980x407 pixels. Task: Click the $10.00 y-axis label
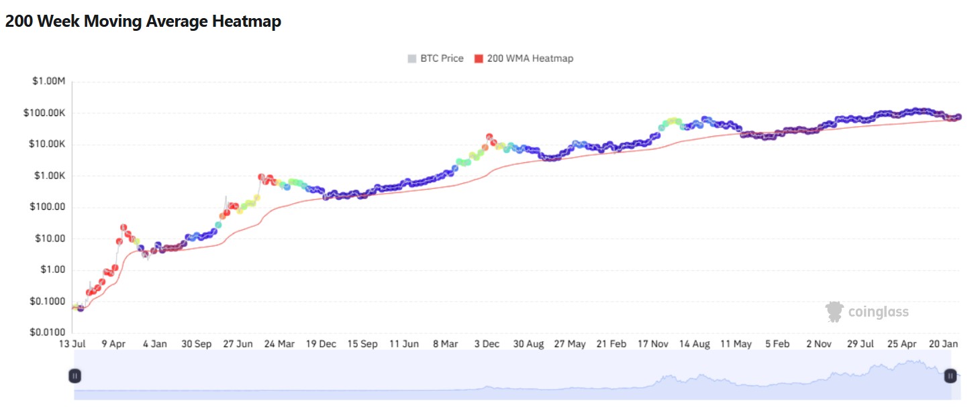coord(51,239)
